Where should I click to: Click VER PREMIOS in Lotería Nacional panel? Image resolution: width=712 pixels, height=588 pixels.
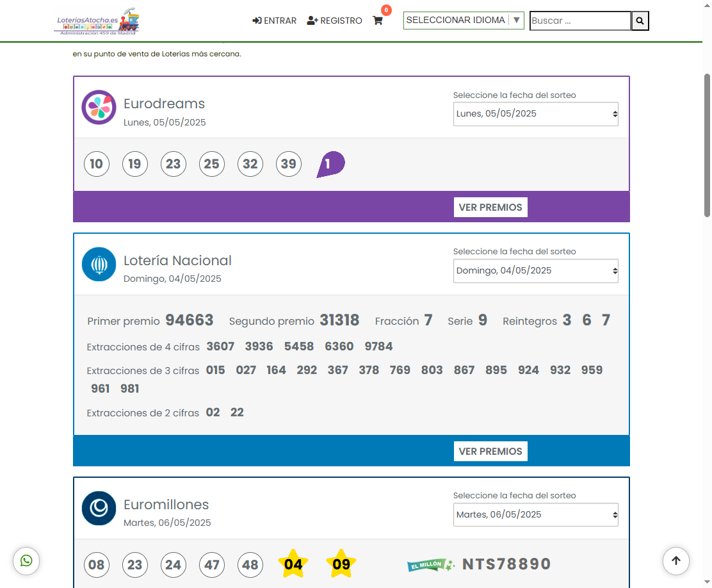tap(490, 451)
